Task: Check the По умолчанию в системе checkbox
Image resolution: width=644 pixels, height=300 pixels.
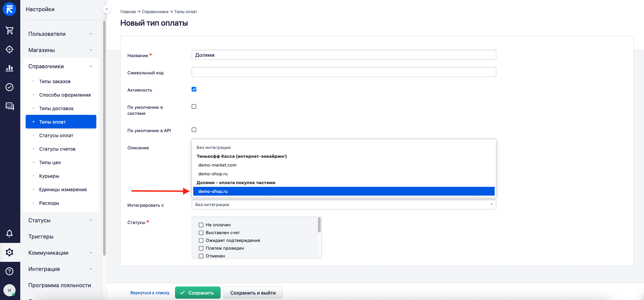Action: (194, 106)
